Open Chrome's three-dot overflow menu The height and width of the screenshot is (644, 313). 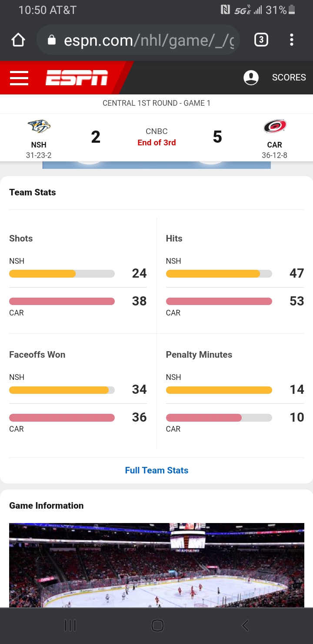click(292, 40)
